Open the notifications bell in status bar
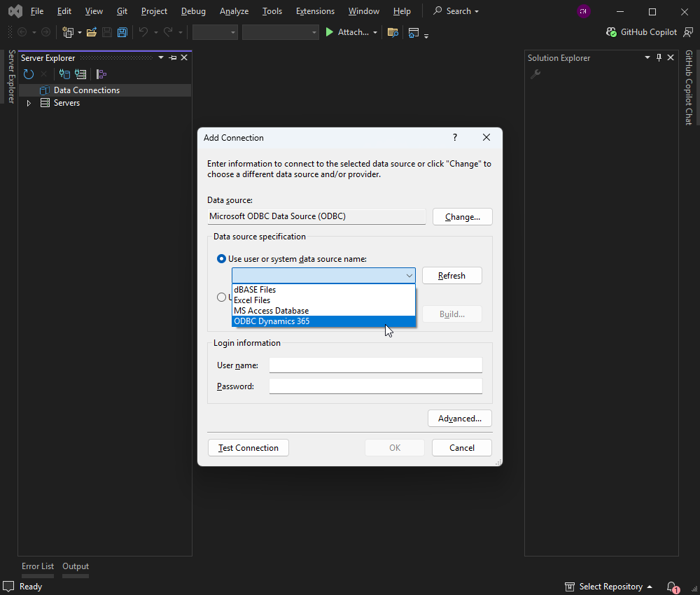Viewport: 700px width, 595px height. pos(671,587)
